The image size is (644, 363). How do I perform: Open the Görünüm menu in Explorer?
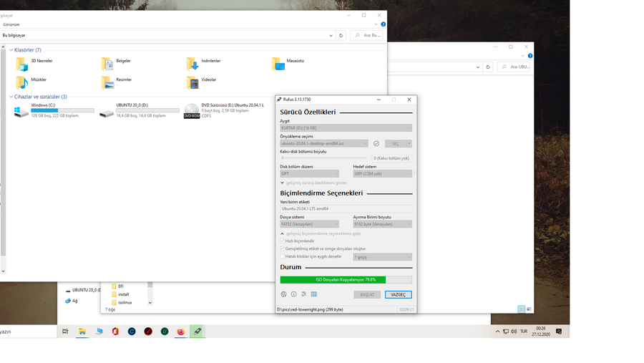11,24
